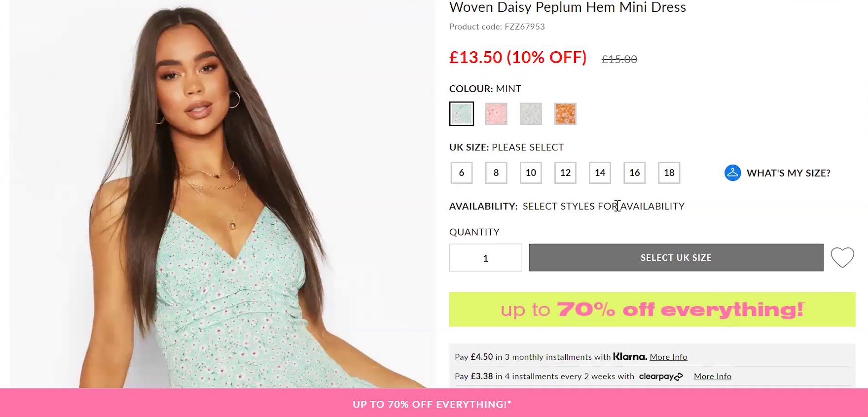
Task: Pick UK size 10
Action: pyautogui.click(x=531, y=173)
